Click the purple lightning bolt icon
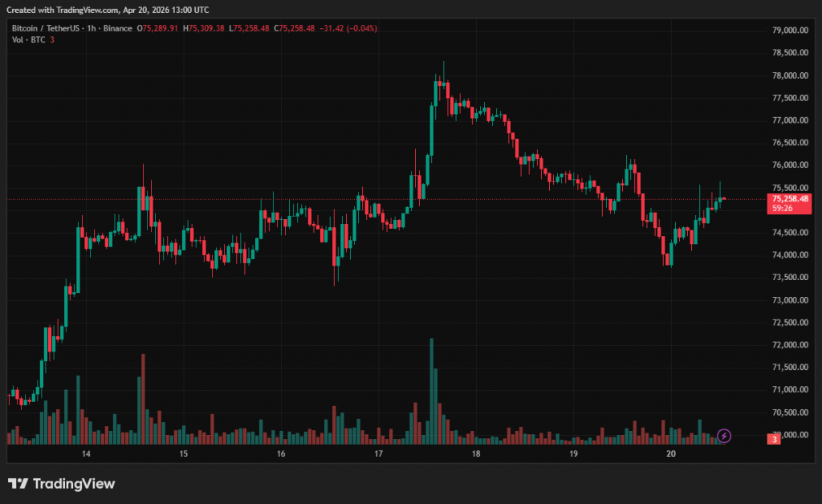The height and width of the screenshot is (504, 822). [x=724, y=436]
